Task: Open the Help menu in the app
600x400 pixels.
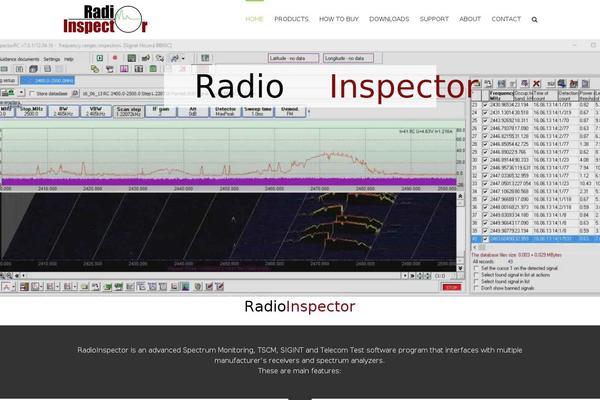Action: 68,59
